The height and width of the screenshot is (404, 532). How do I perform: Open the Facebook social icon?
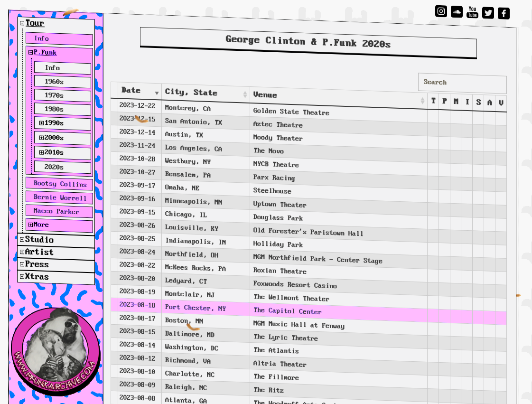[x=504, y=13]
